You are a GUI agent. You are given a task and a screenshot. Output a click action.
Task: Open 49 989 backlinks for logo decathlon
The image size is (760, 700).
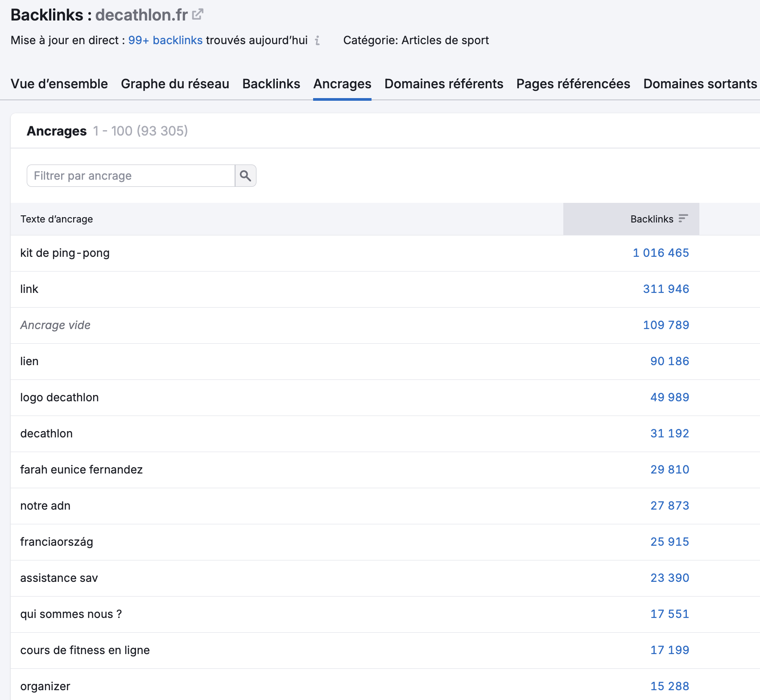[x=669, y=397]
